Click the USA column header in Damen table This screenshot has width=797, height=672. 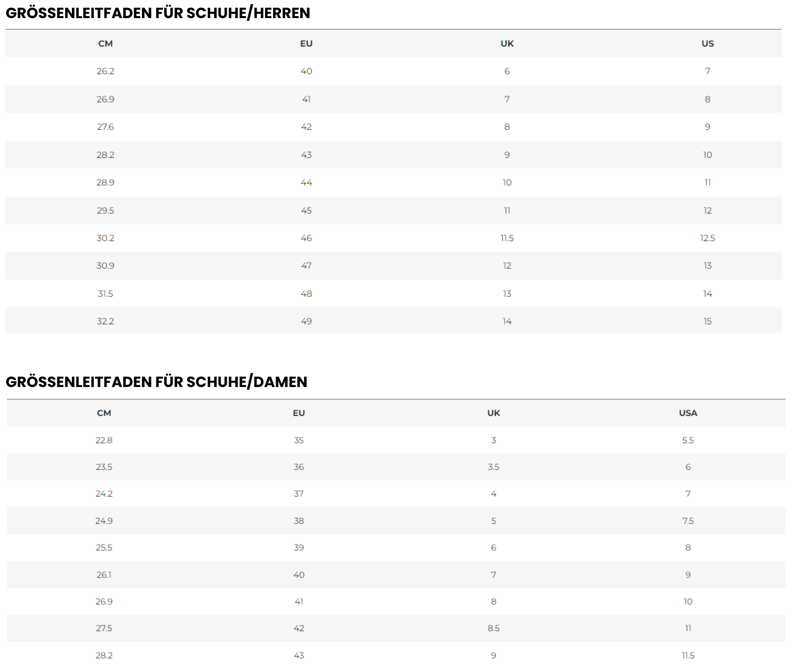click(x=688, y=413)
